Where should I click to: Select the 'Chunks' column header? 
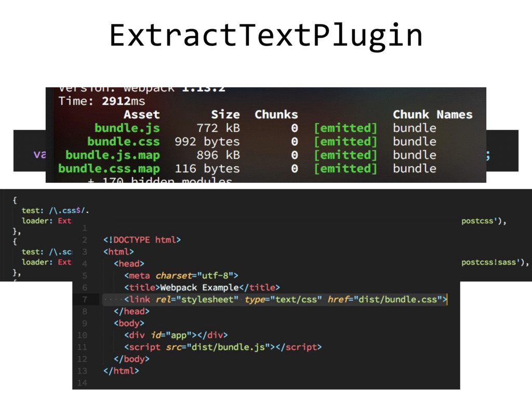[276, 115]
